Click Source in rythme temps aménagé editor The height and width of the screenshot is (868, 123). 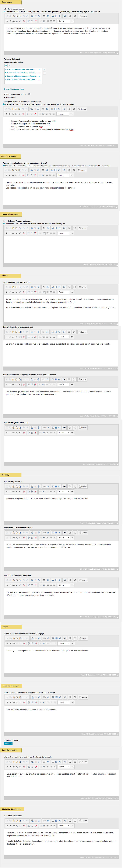coord(83,332)
